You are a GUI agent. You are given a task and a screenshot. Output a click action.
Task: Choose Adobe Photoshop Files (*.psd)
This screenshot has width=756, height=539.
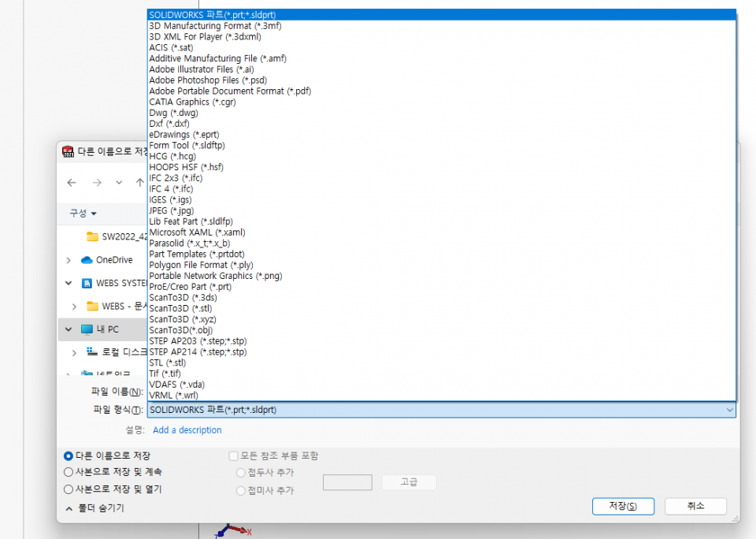442,80
